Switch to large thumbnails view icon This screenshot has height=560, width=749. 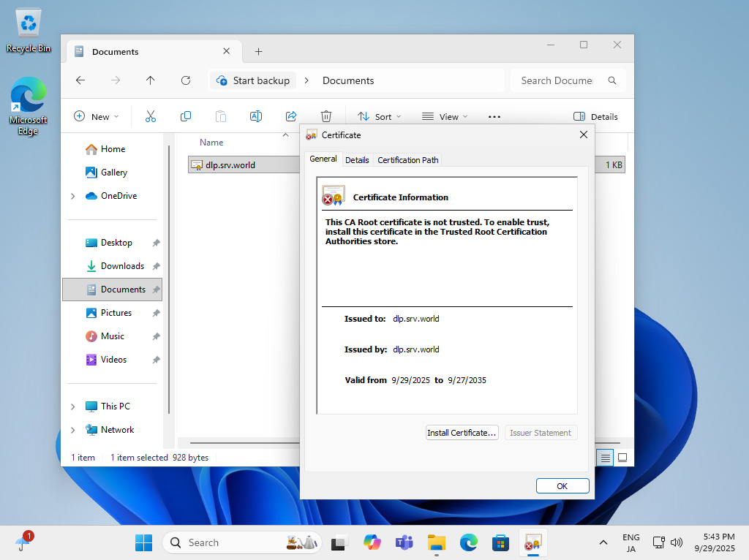click(x=622, y=458)
